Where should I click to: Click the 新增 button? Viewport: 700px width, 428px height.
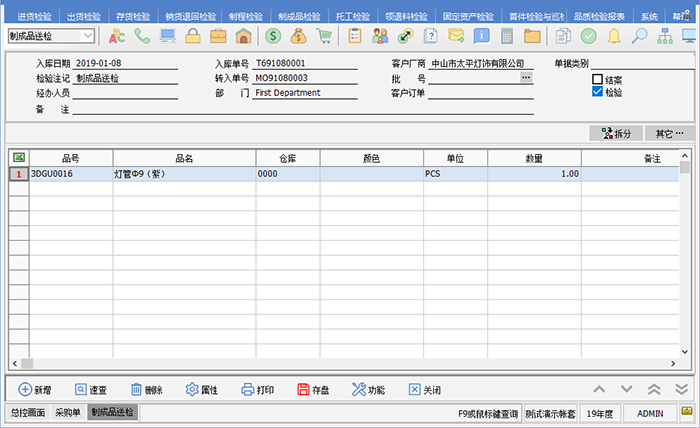pyautogui.click(x=35, y=390)
